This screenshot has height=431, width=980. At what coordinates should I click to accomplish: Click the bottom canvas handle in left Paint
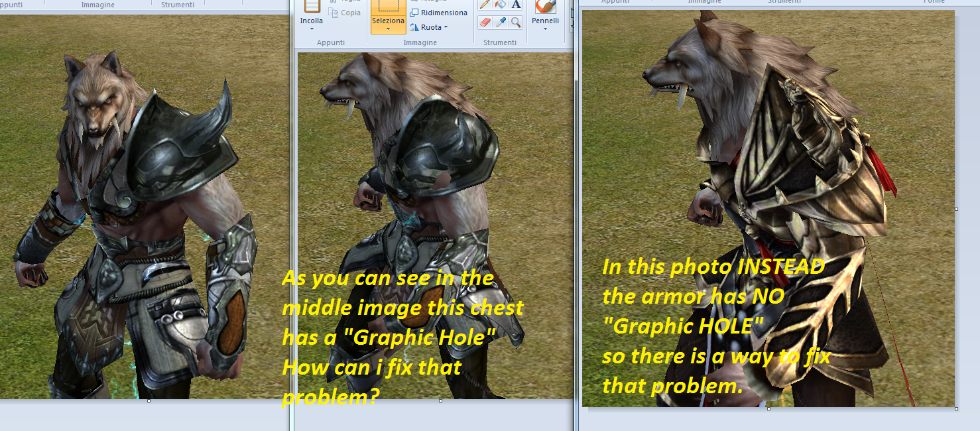click(x=149, y=400)
